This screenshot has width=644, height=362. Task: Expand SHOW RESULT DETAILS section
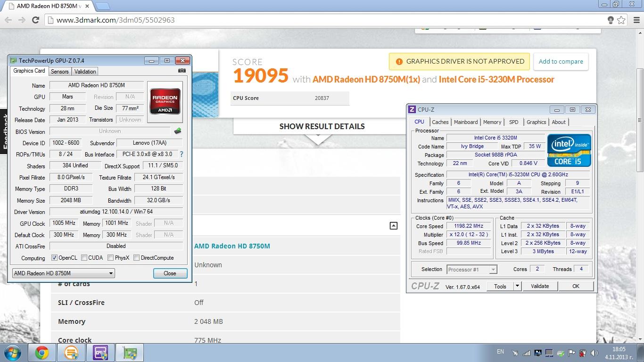(322, 126)
